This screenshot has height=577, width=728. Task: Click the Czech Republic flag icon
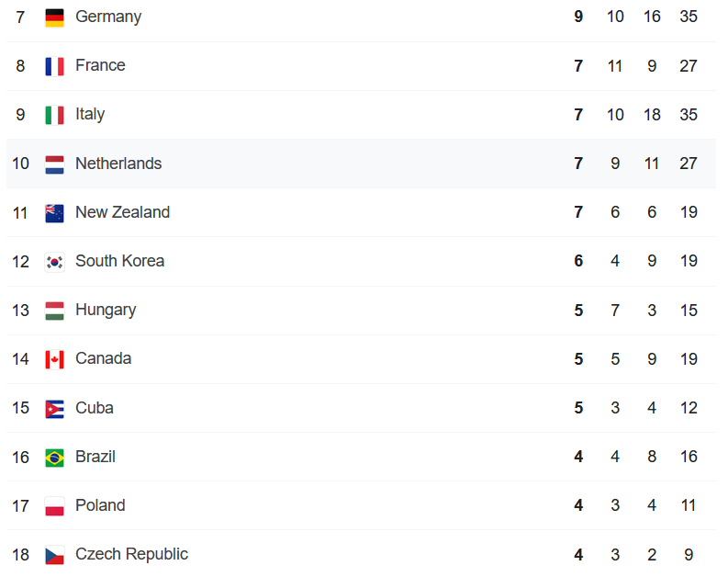(54, 555)
